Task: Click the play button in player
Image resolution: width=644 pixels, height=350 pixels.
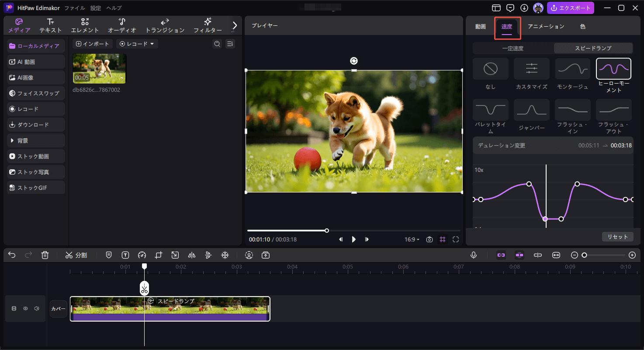Action: pyautogui.click(x=354, y=239)
